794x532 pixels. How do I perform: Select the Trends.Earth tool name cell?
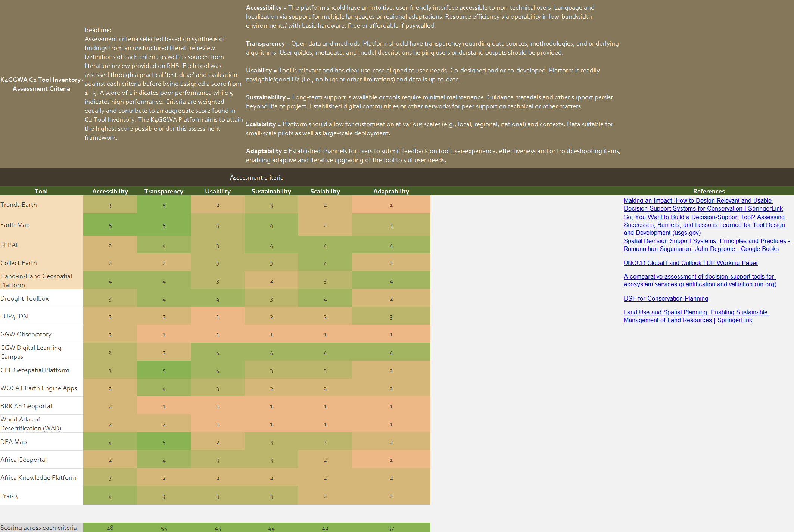click(41, 205)
